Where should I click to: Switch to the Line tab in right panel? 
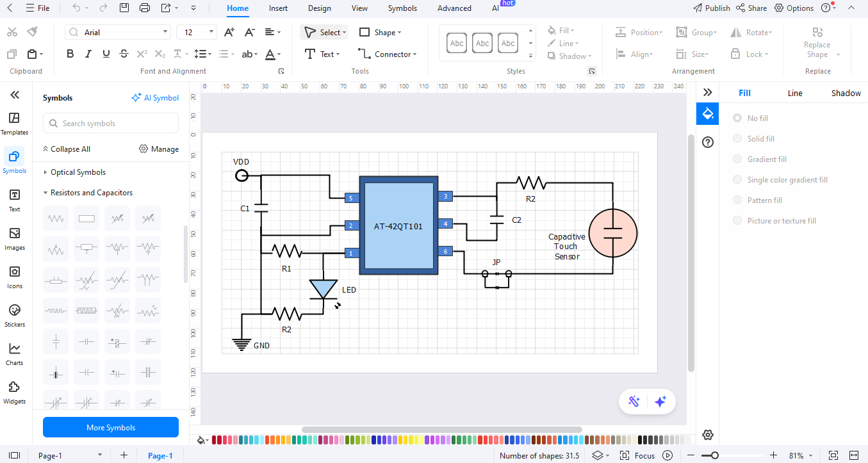pos(795,93)
